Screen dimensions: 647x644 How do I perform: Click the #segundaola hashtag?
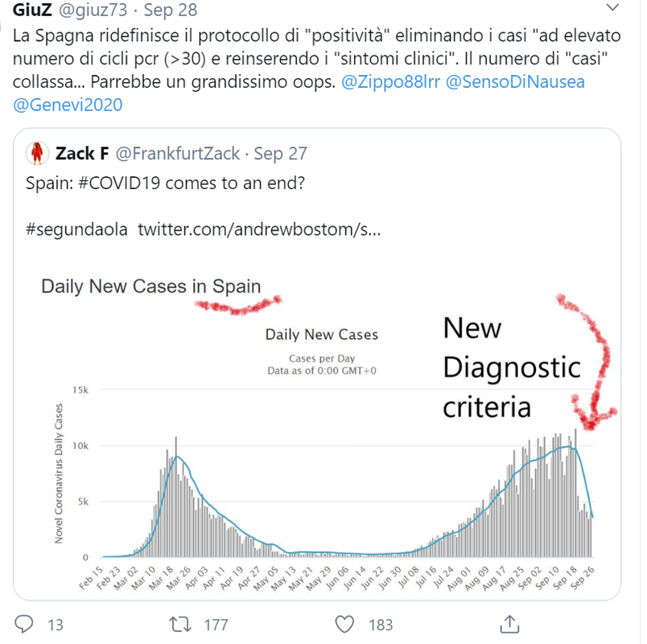[x=76, y=229]
